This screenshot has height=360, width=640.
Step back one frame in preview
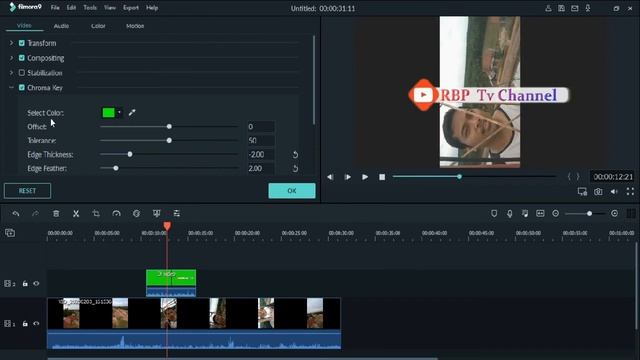pos(330,177)
